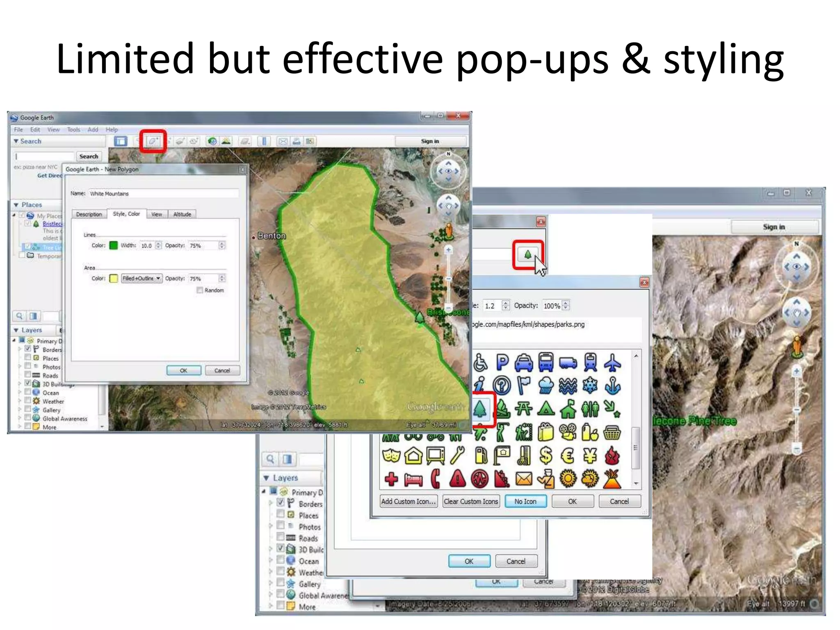Collapse Layers panel in the icon-picker window
Screen dimensions: 840x630
click(266, 478)
